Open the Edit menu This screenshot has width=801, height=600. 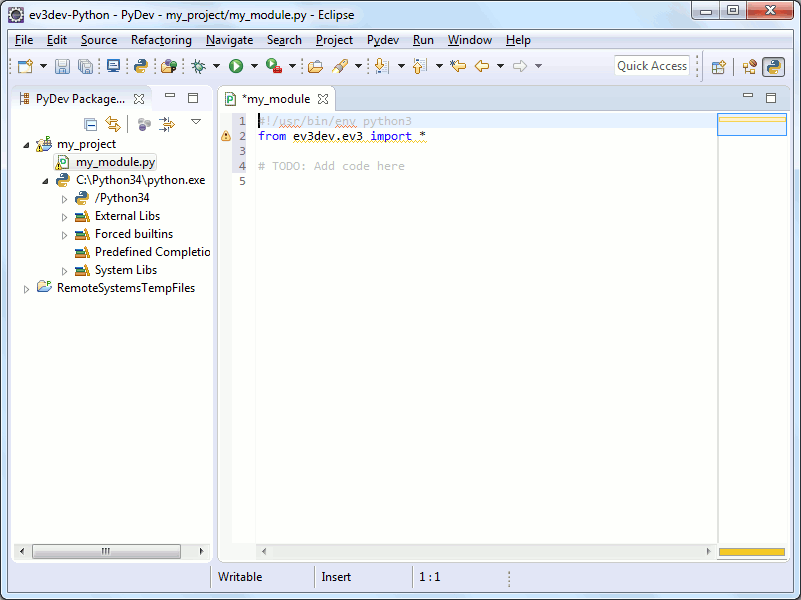pyautogui.click(x=57, y=40)
